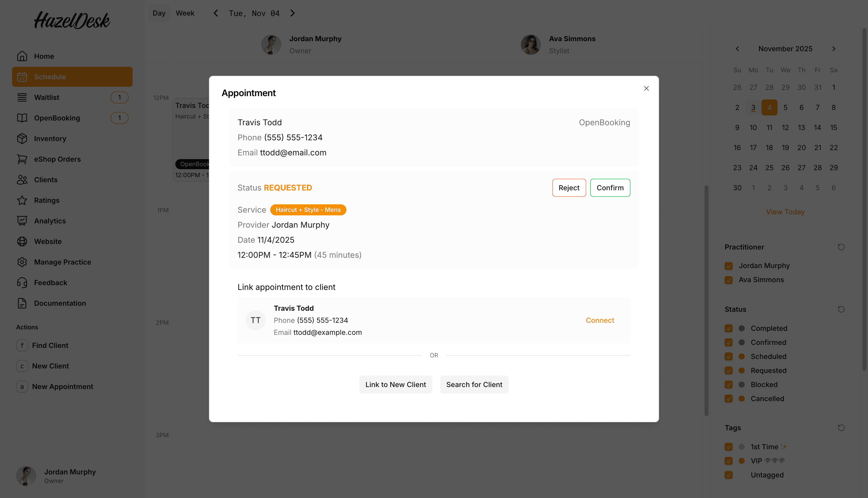This screenshot has height=498, width=868.
Task: Reset the Practitioner filter
Action: click(x=841, y=246)
